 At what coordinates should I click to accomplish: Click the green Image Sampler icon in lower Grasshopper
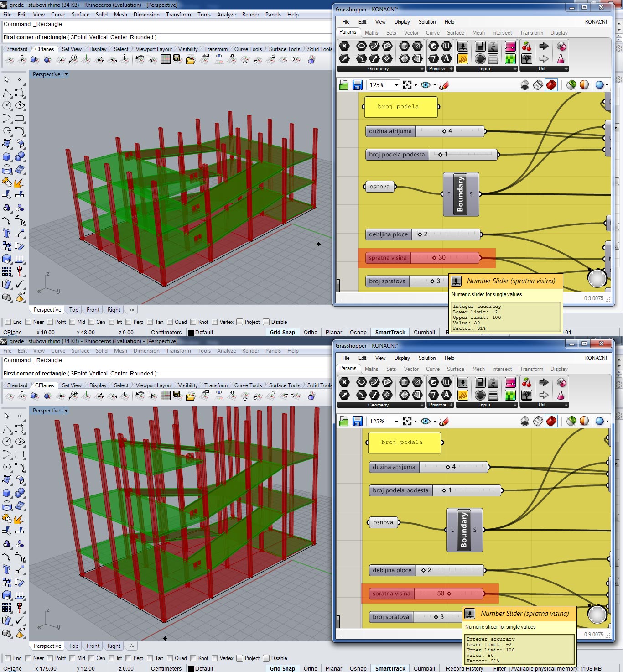tap(510, 395)
